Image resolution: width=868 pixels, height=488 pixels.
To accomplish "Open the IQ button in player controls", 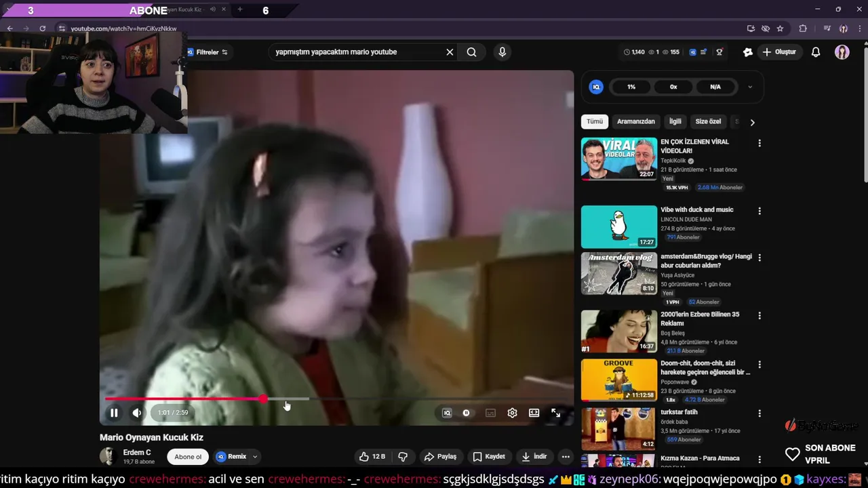I will (x=447, y=413).
